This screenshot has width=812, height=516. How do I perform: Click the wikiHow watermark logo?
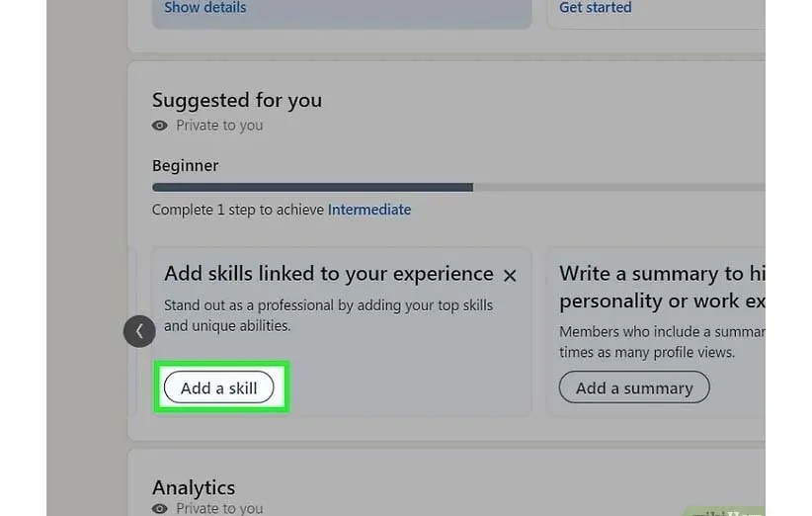(726, 511)
